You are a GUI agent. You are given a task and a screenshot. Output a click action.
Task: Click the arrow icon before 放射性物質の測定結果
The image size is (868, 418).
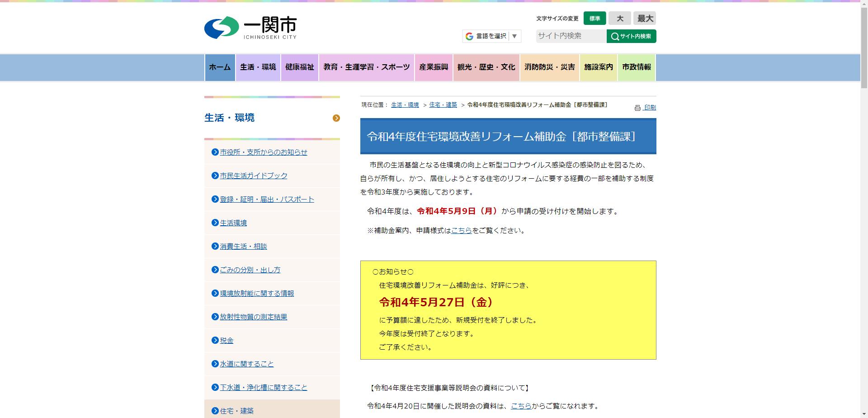coord(215,317)
